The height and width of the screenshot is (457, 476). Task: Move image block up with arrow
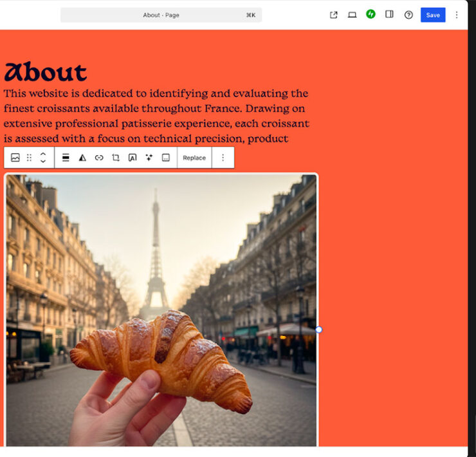pyautogui.click(x=43, y=154)
